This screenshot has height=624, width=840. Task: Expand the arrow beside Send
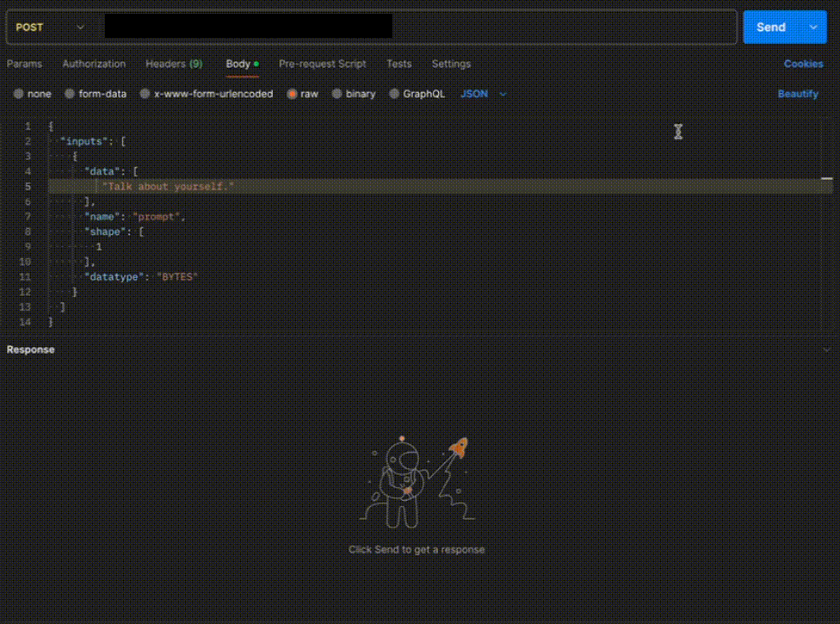[812, 28]
